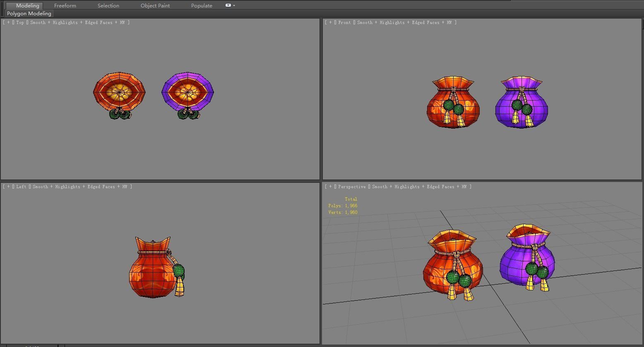Expand the Polygon Modeling panel
The image size is (644, 347).
[x=29, y=13]
